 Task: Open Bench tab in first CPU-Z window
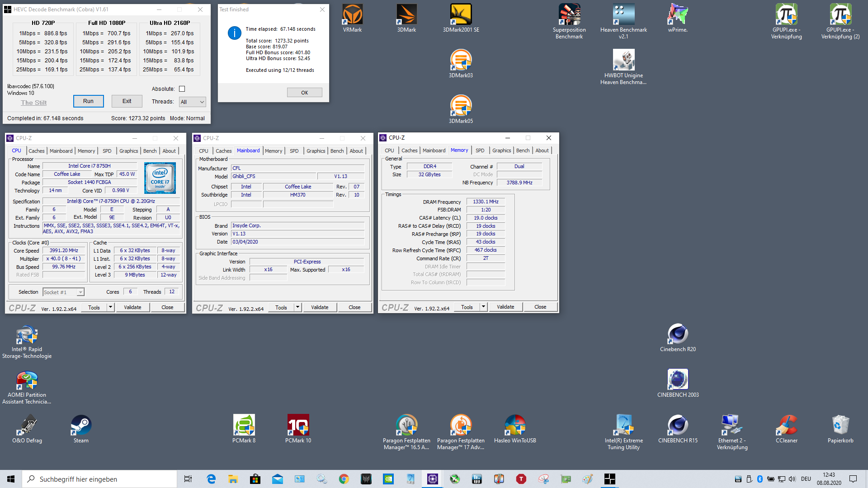point(150,151)
